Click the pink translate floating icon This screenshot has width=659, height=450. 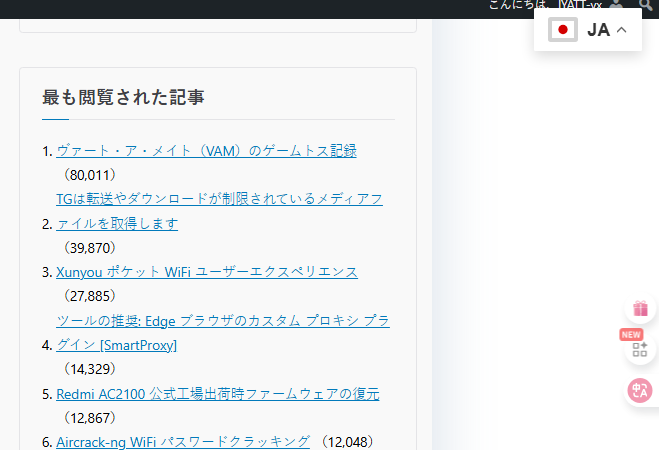click(640, 390)
